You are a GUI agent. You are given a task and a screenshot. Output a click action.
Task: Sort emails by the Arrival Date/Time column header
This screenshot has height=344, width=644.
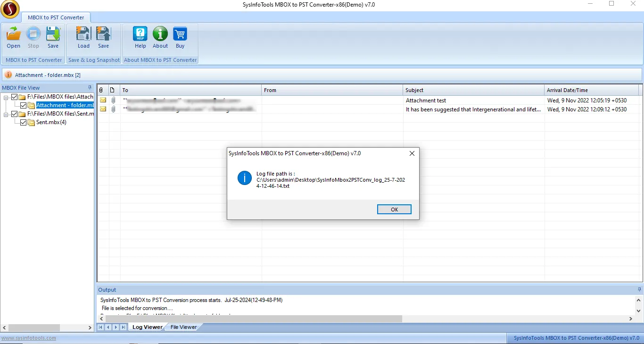point(592,90)
